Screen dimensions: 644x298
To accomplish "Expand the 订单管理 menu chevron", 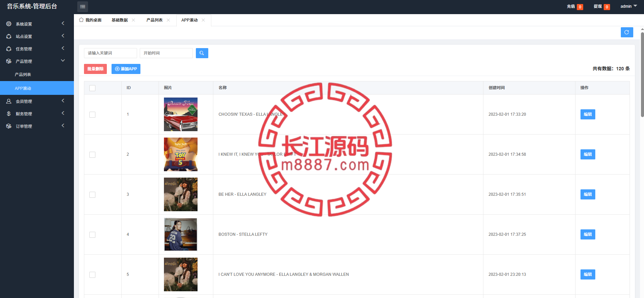I will [63, 125].
